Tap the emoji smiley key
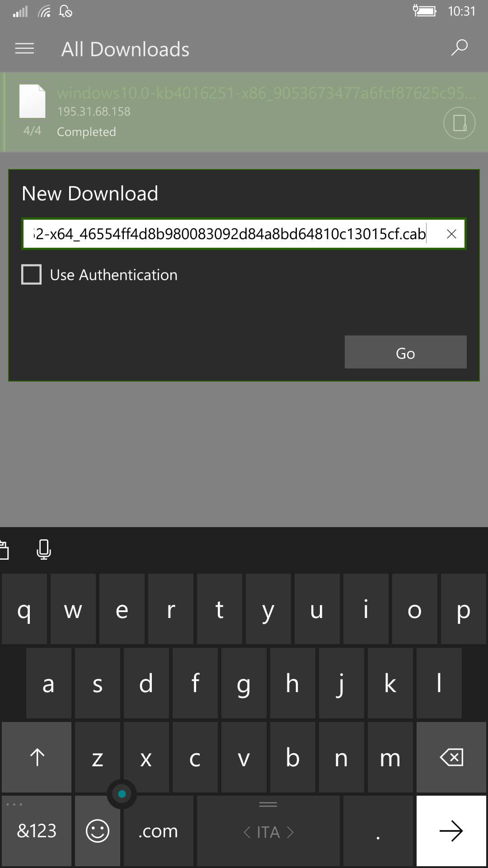Image resolution: width=488 pixels, height=868 pixels. [x=98, y=831]
